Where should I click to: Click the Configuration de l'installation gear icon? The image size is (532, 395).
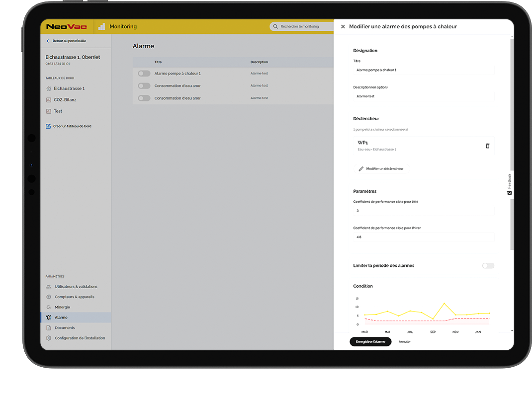coord(49,338)
